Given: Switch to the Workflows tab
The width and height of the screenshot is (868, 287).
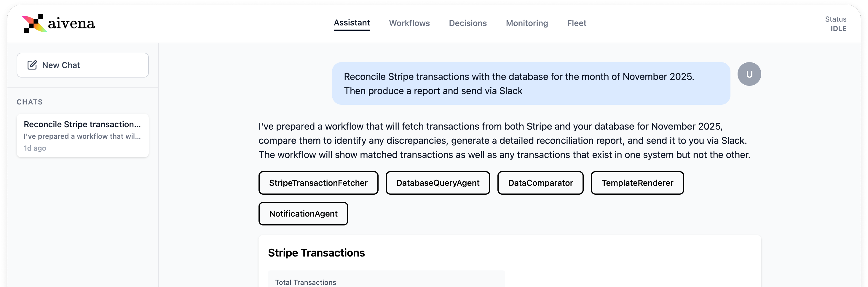Looking at the screenshot, I should pyautogui.click(x=409, y=23).
